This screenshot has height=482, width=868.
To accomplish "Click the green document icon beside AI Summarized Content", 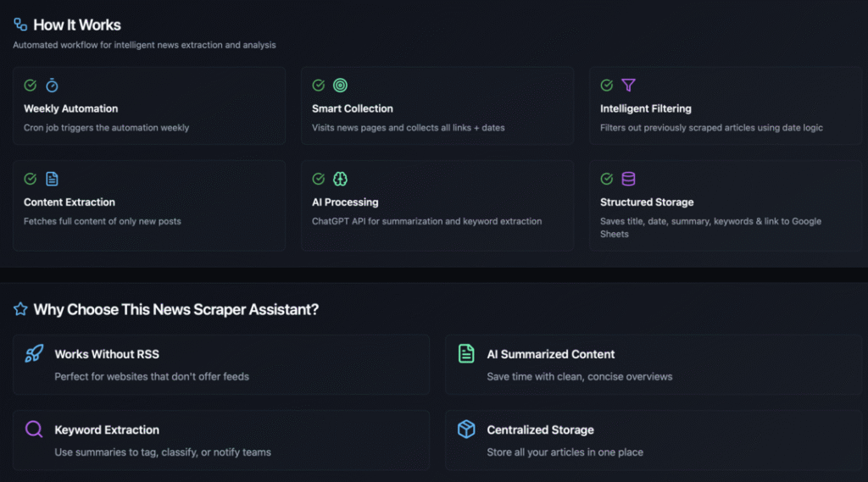I will pyautogui.click(x=466, y=353).
